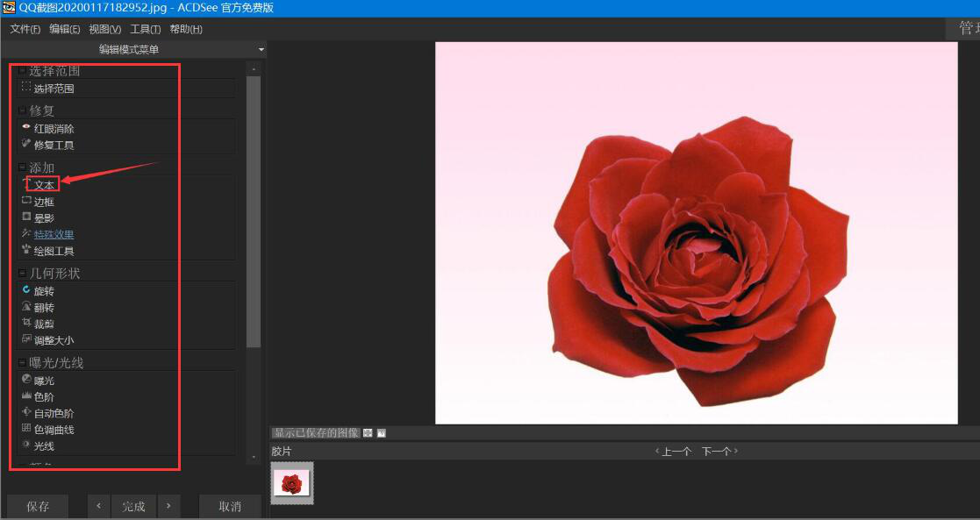Open the 修复工具 repair tool

(x=54, y=145)
